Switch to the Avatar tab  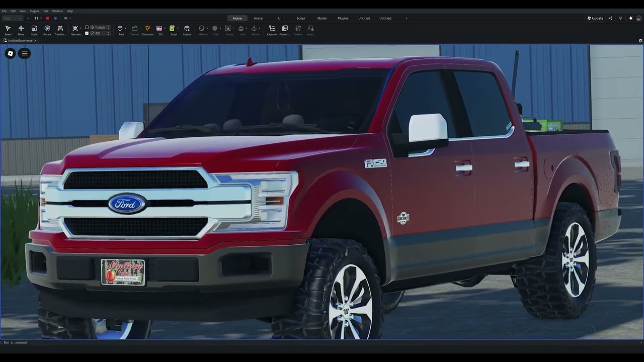(x=259, y=18)
